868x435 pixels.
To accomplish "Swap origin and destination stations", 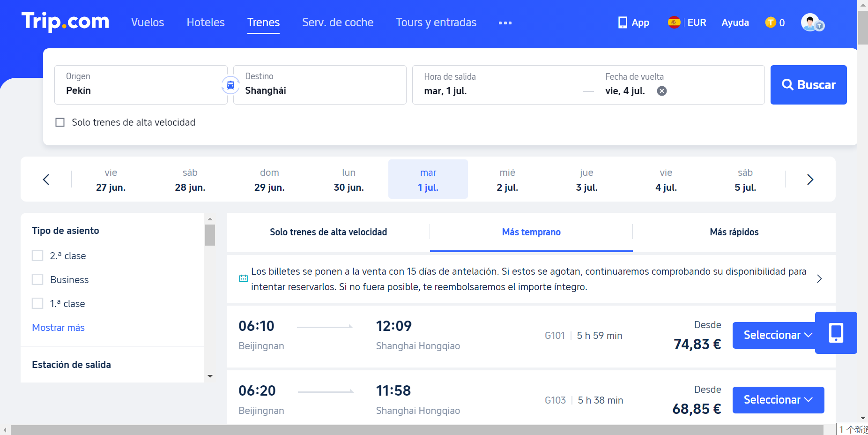I will [x=230, y=85].
